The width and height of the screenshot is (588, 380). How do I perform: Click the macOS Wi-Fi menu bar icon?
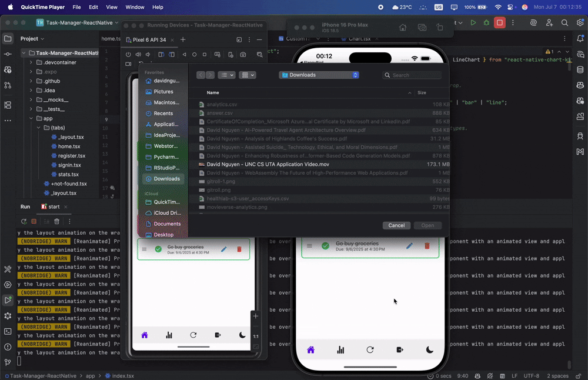tap(498, 7)
